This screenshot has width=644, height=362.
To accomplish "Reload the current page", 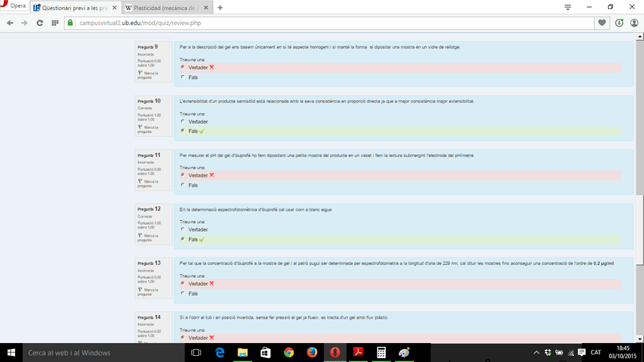I will (39, 23).
